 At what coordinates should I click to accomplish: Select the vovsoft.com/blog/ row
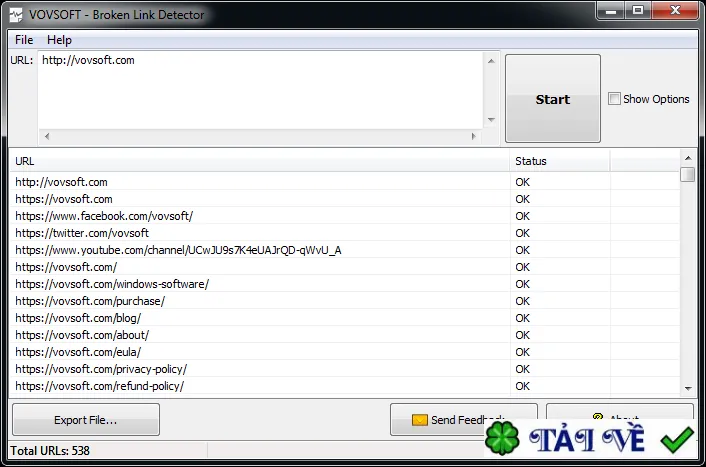coord(344,318)
